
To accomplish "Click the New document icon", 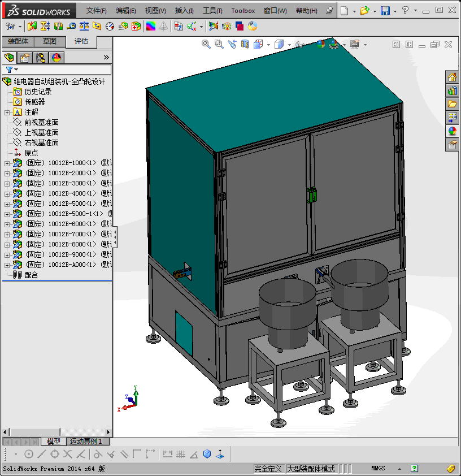I will click(344, 11).
